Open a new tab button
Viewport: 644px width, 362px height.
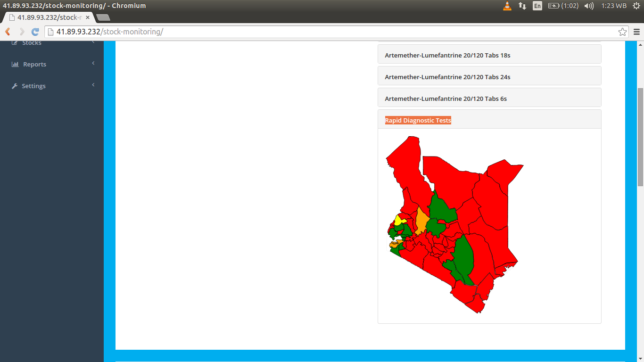click(x=103, y=17)
